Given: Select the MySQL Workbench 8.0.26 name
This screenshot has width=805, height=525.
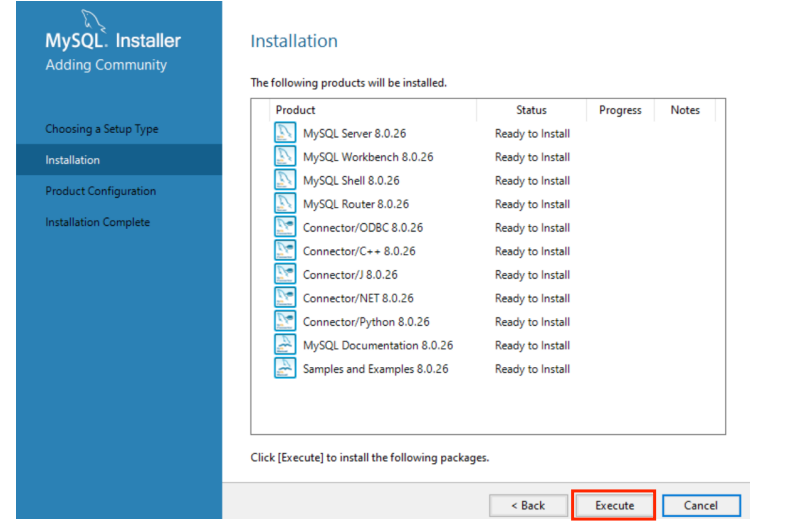Looking at the screenshot, I should click(x=368, y=157).
